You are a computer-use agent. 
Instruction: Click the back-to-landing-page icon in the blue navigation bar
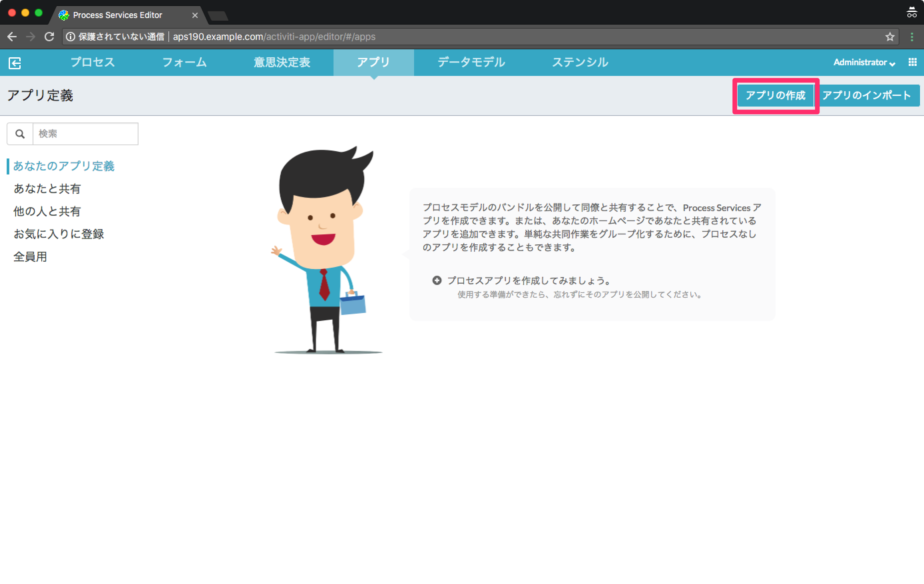click(15, 63)
